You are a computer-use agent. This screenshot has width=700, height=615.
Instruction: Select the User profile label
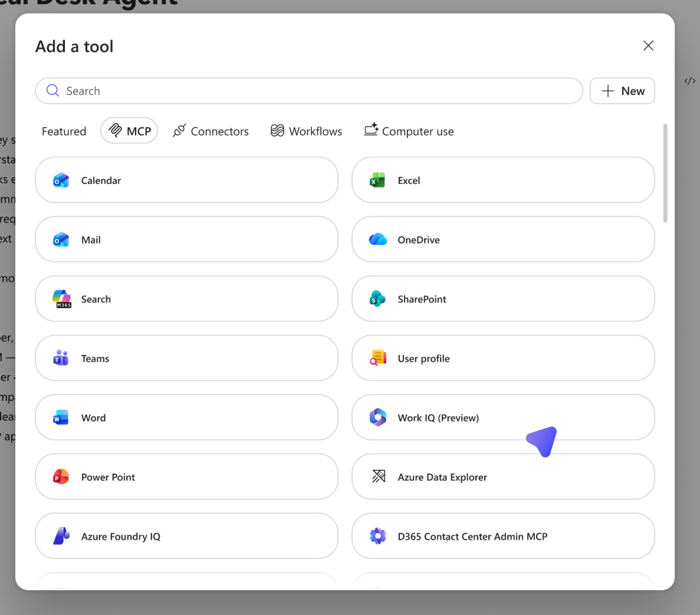tap(423, 358)
